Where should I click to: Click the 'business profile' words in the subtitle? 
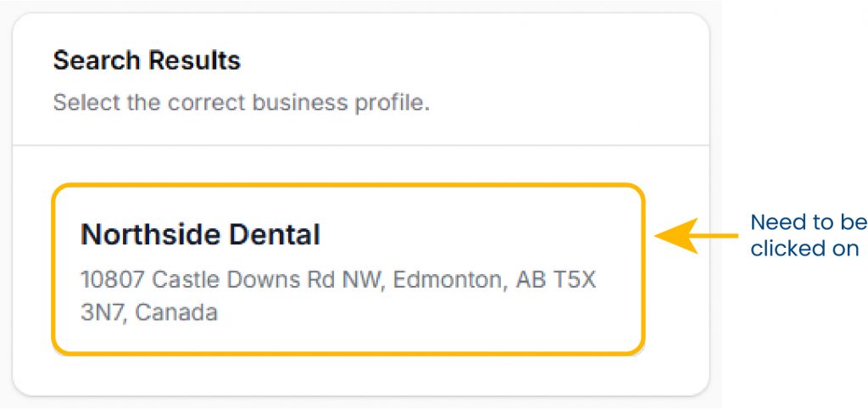(x=348, y=103)
